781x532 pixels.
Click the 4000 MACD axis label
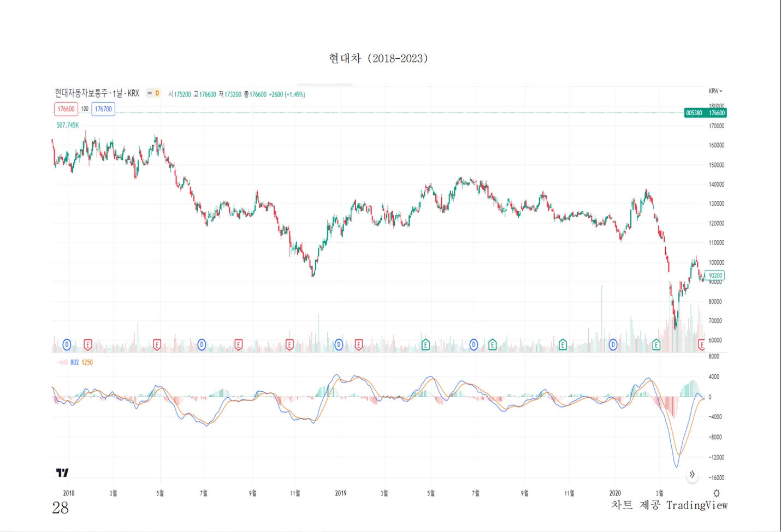[x=714, y=377]
